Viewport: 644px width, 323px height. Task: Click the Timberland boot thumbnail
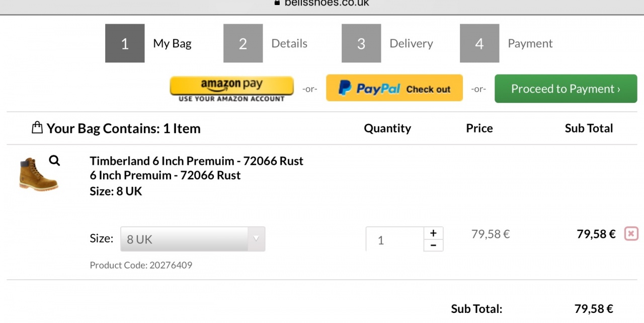37,175
